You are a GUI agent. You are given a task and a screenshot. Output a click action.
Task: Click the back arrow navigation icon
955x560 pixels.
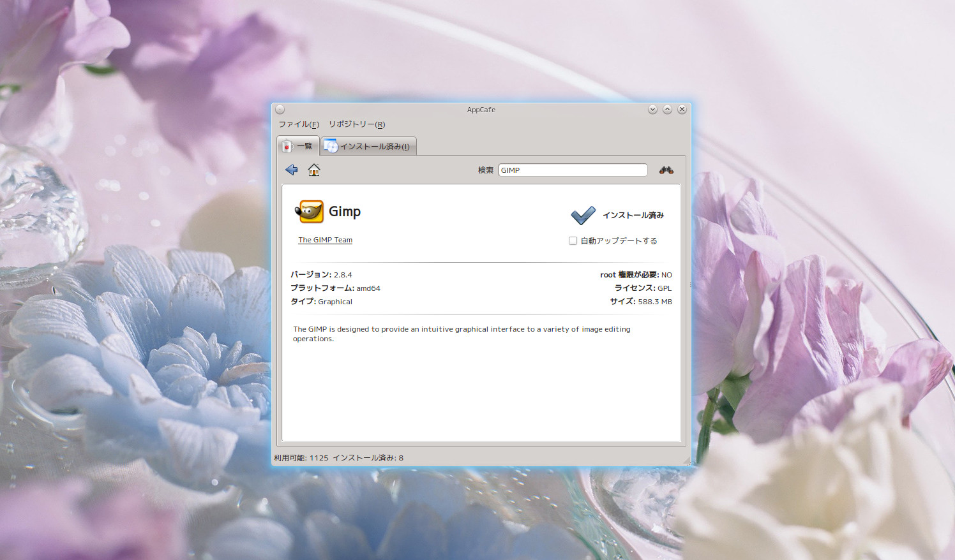coord(292,170)
